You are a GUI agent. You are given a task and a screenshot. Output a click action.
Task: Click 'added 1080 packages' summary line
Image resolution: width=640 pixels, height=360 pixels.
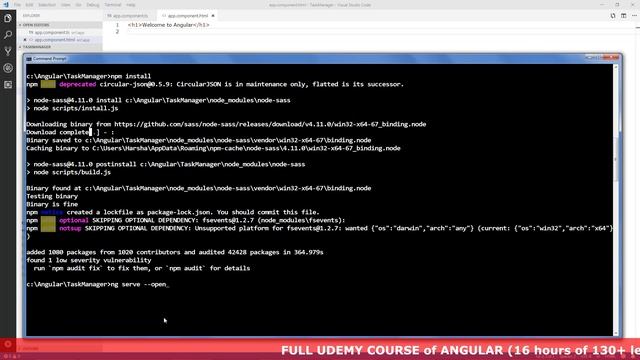pyautogui.click(x=175, y=252)
